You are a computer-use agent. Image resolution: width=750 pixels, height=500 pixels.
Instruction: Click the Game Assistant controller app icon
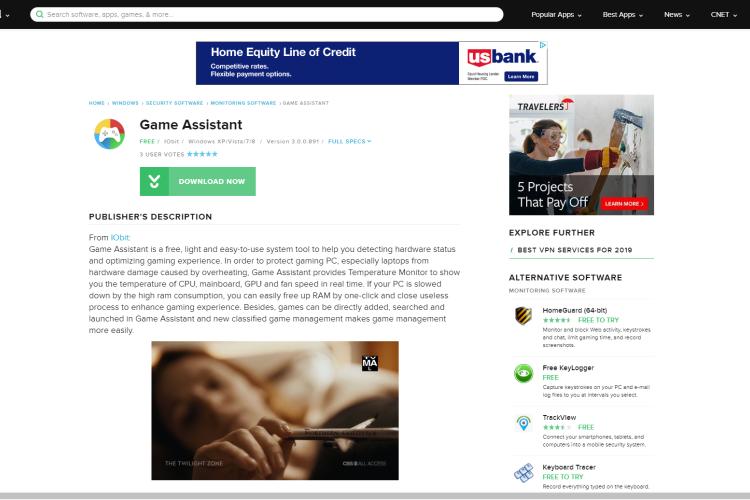(x=110, y=134)
